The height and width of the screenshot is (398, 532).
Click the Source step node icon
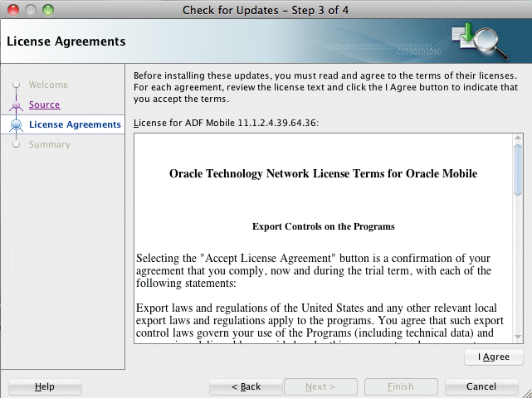(16, 105)
